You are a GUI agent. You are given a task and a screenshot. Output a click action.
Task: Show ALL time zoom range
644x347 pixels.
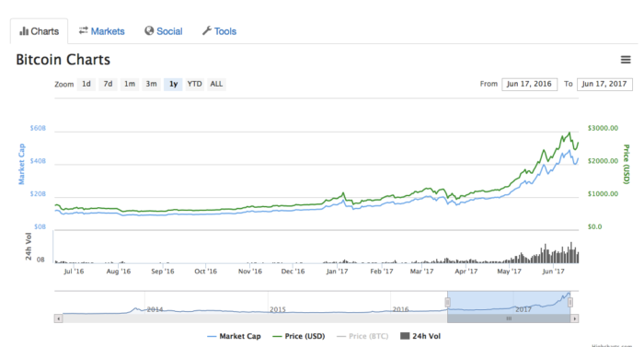[x=216, y=85]
